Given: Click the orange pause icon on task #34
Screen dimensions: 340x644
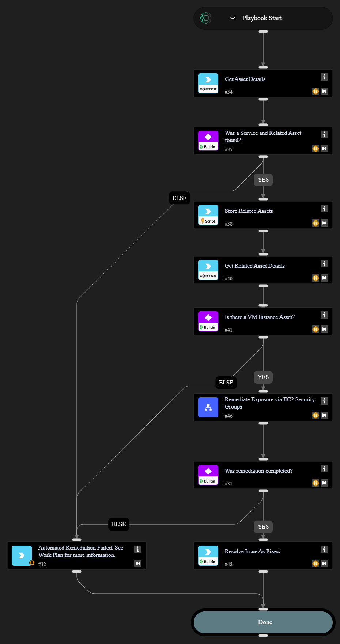Looking at the screenshot, I should pyautogui.click(x=316, y=91).
